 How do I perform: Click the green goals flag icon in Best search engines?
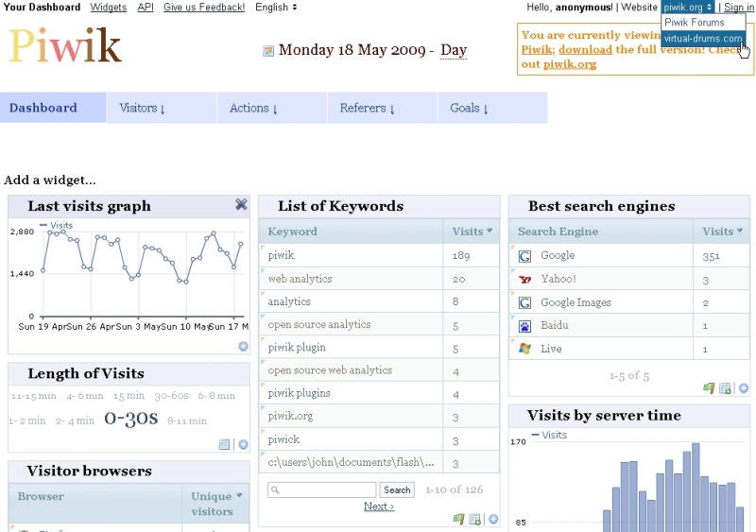tap(709, 387)
